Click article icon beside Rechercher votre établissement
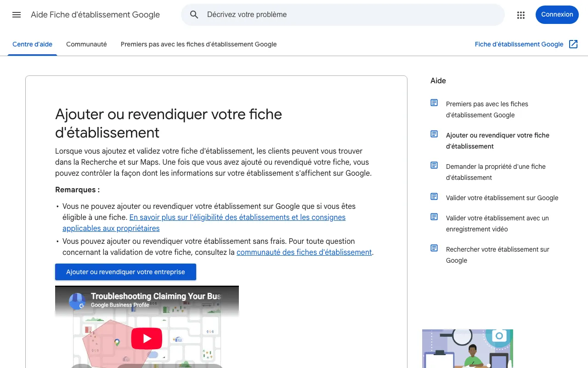Screen dimensions: 588x368 (x=434, y=248)
